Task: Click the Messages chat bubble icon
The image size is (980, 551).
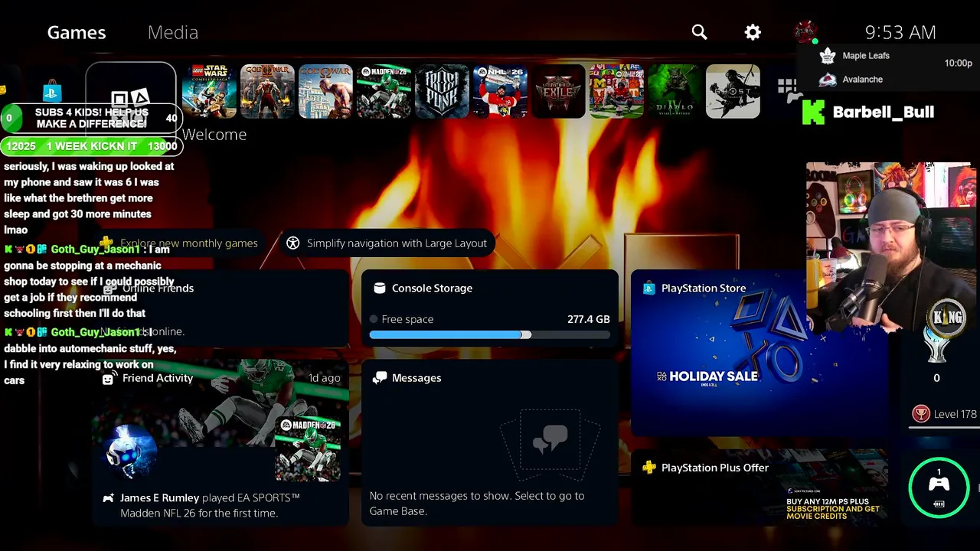Action: (x=379, y=378)
